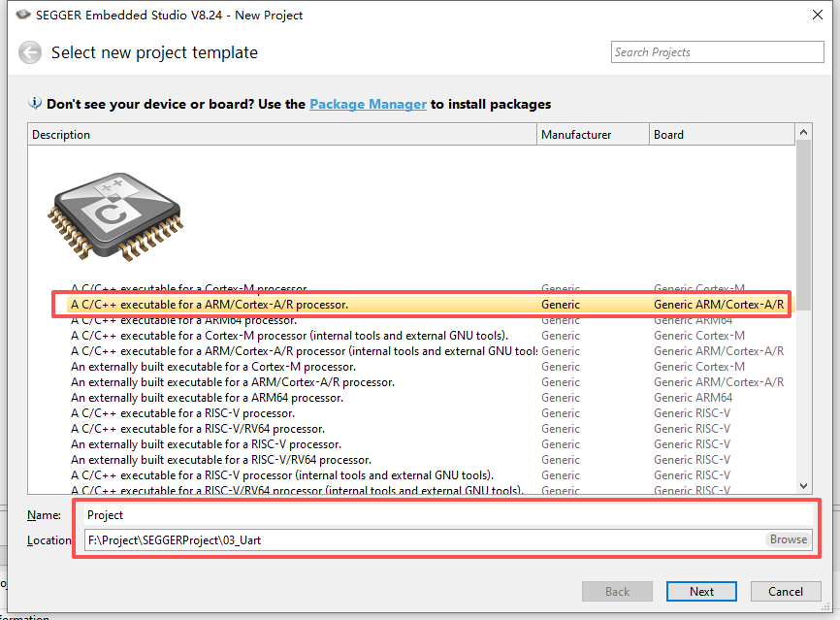Image resolution: width=840 pixels, height=620 pixels.
Task: Sort by the Board column header
Action: click(x=721, y=135)
